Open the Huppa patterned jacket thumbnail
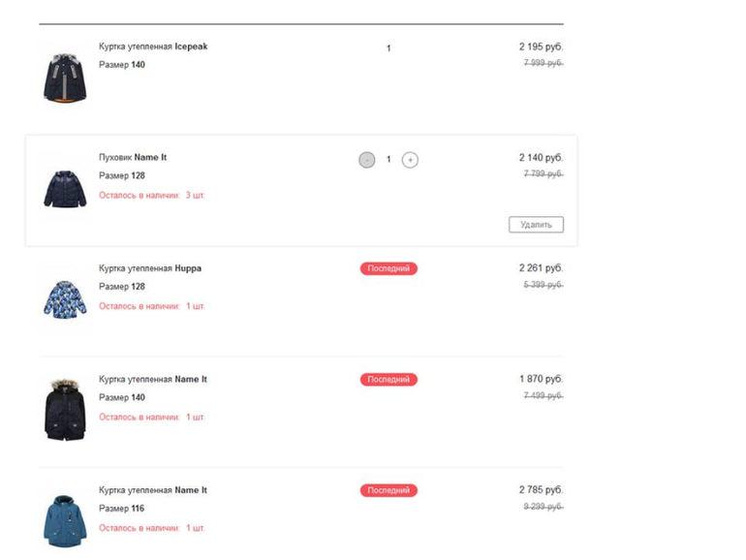Viewport: 746px width, 560px height. [x=65, y=299]
